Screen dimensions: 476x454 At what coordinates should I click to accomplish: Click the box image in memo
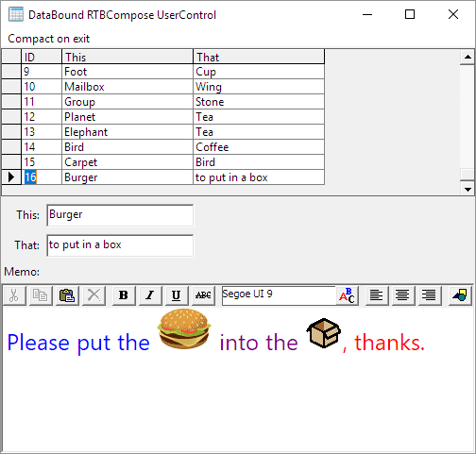(x=324, y=333)
